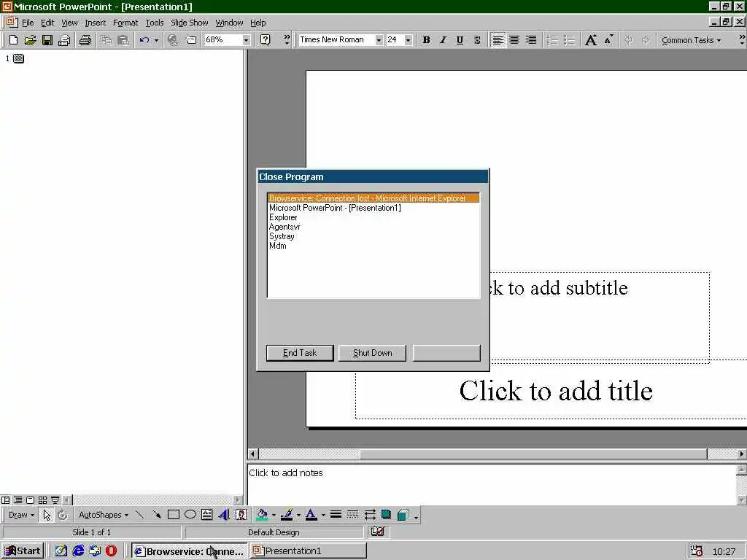The height and width of the screenshot is (560, 747).
Task: Expand more standard toolbar buttons chevron
Action: pos(287,40)
